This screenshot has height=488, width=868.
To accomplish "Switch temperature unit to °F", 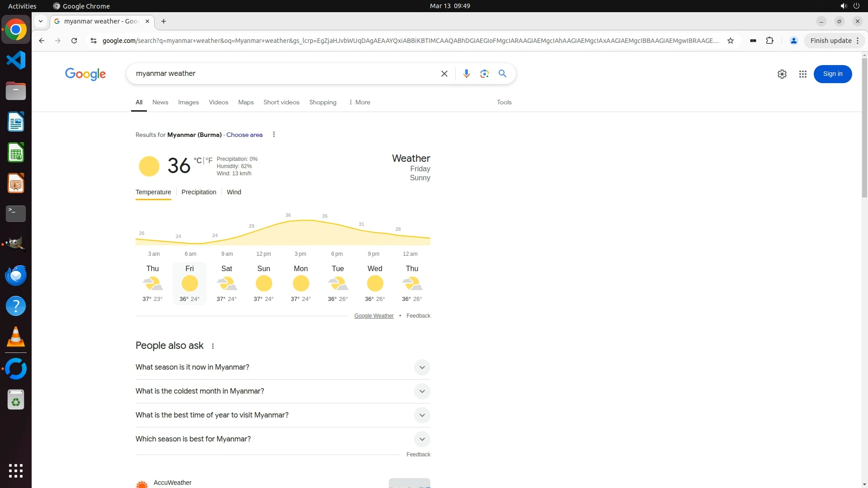I will tap(209, 160).
